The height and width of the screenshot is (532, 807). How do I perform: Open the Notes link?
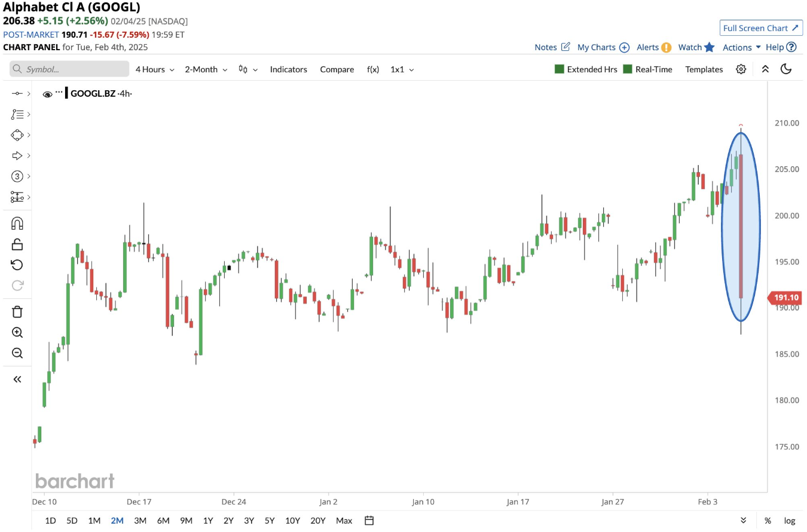pos(546,47)
